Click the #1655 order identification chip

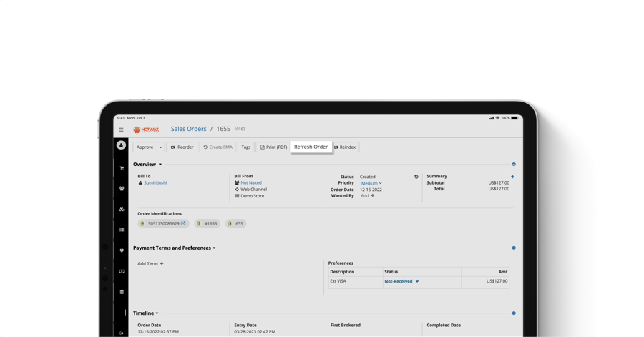click(x=208, y=223)
